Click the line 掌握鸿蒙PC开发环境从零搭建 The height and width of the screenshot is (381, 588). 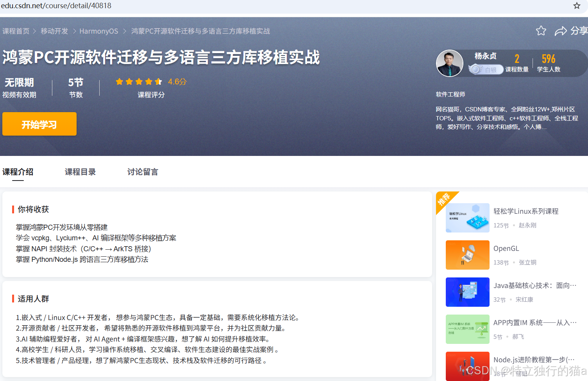pyautogui.click(x=62, y=227)
